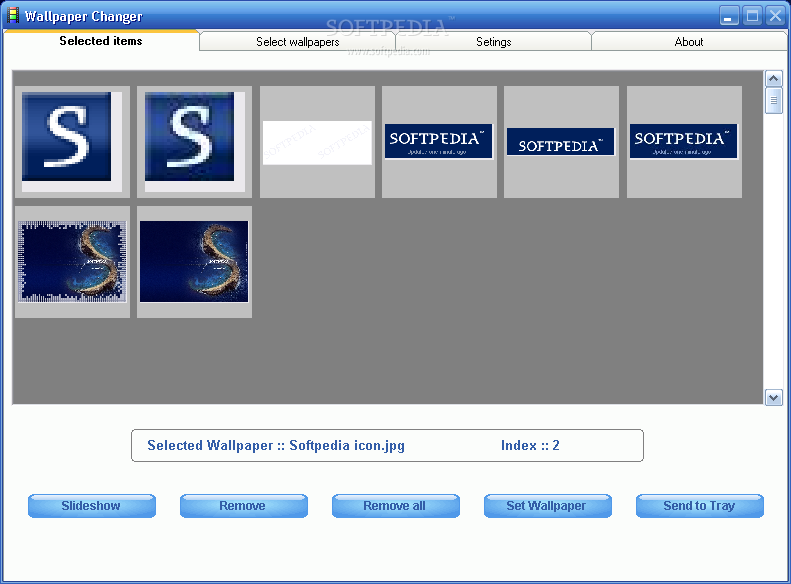The image size is (791, 584).
Task: Select the fourth thumbnail, first Softpedia banner with tagline
Action: (439, 142)
